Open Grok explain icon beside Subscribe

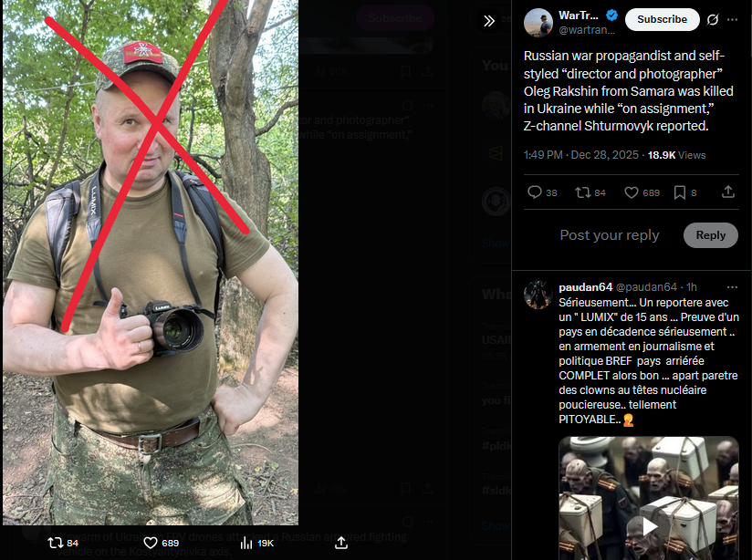point(713,20)
